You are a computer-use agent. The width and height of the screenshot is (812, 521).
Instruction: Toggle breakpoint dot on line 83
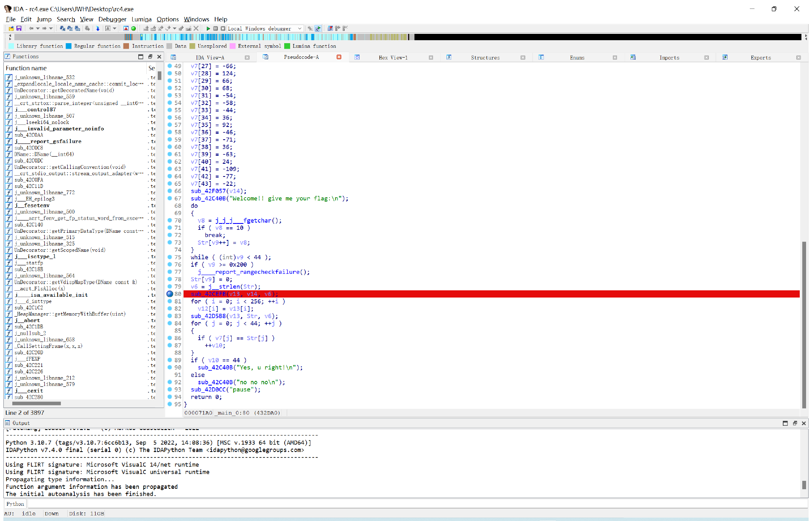pos(170,316)
